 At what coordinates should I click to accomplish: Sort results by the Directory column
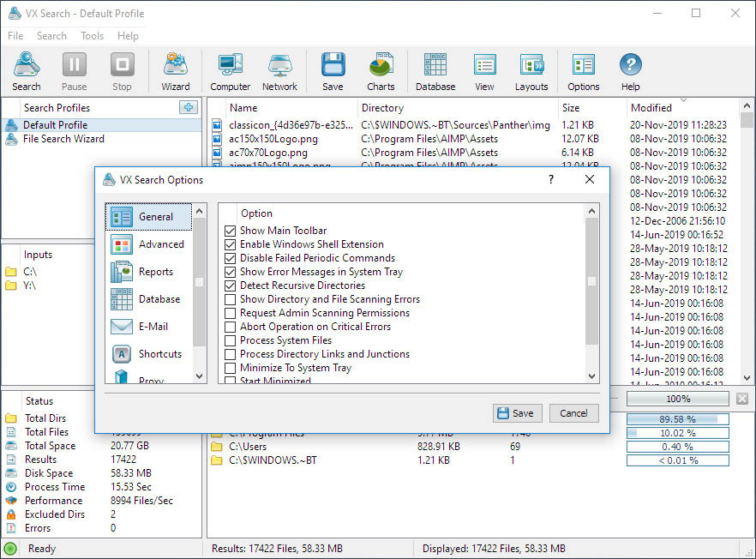tap(458, 107)
